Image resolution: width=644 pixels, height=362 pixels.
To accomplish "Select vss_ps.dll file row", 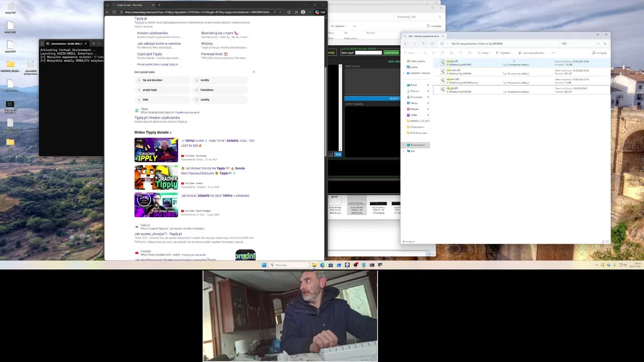I will pos(521,90).
